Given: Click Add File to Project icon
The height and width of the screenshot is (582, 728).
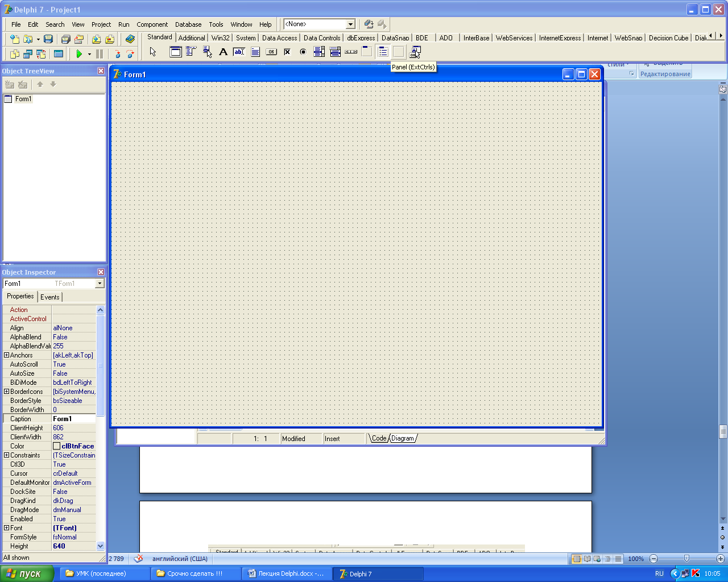Looking at the screenshot, I should 96,39.
